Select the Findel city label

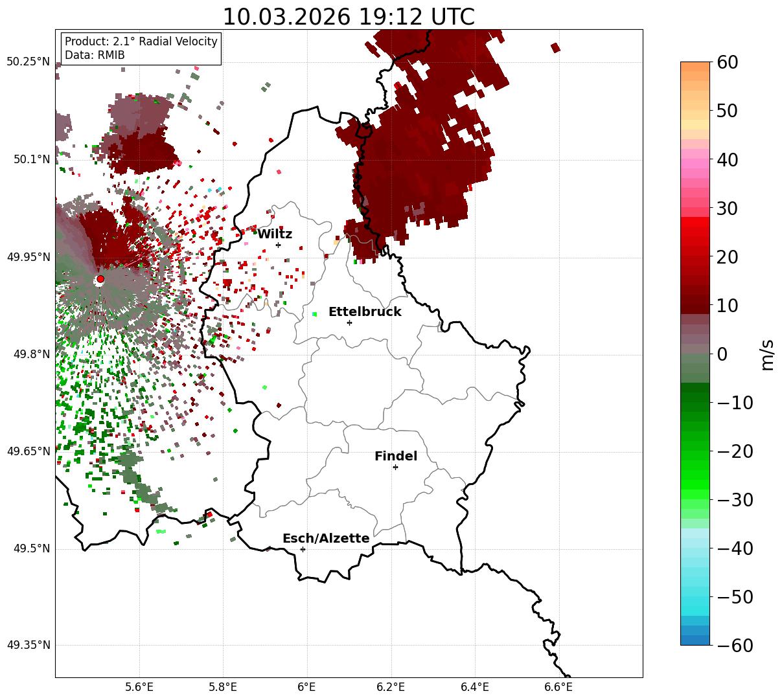(x=396, y=456)
